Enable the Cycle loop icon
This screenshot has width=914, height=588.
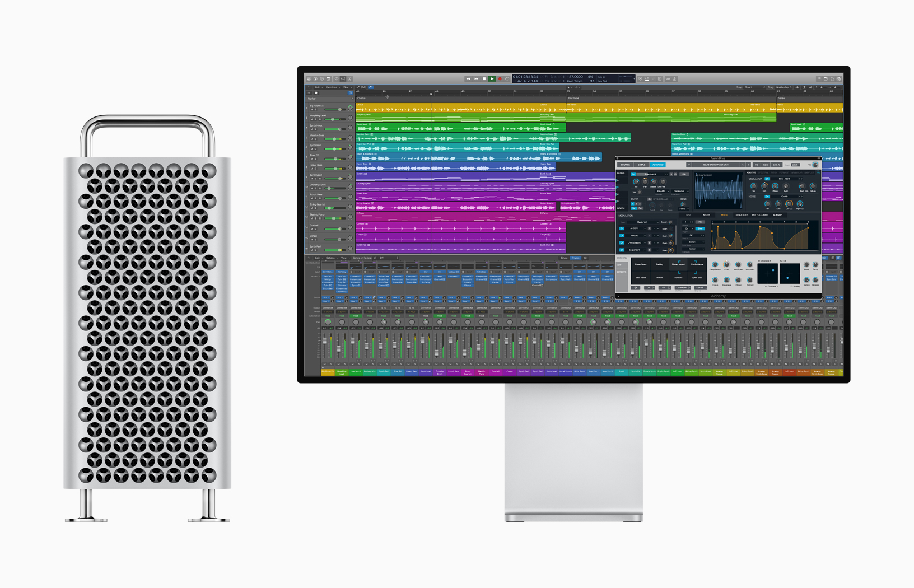coord(507,78)
